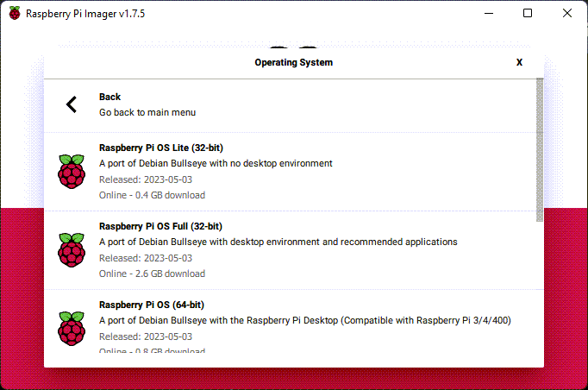
Task: Click 'Online - 2.6 GB download' text
Action: [152, 274]
